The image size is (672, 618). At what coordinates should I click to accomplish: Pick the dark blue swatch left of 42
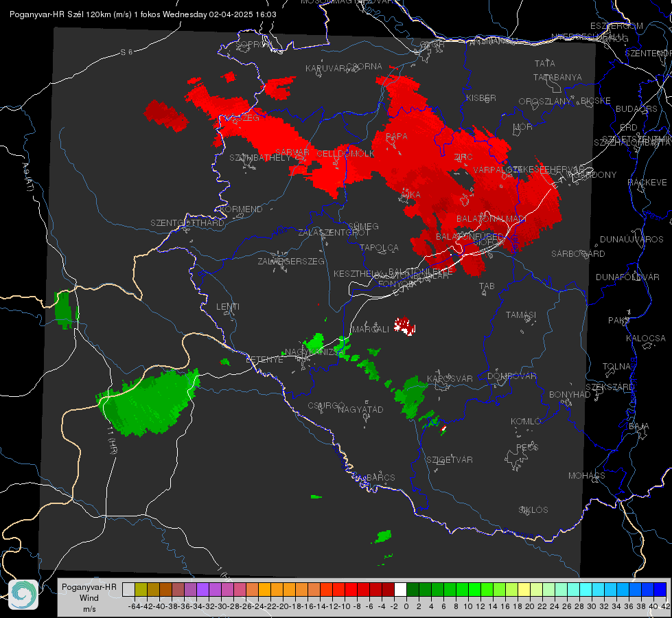660,589
